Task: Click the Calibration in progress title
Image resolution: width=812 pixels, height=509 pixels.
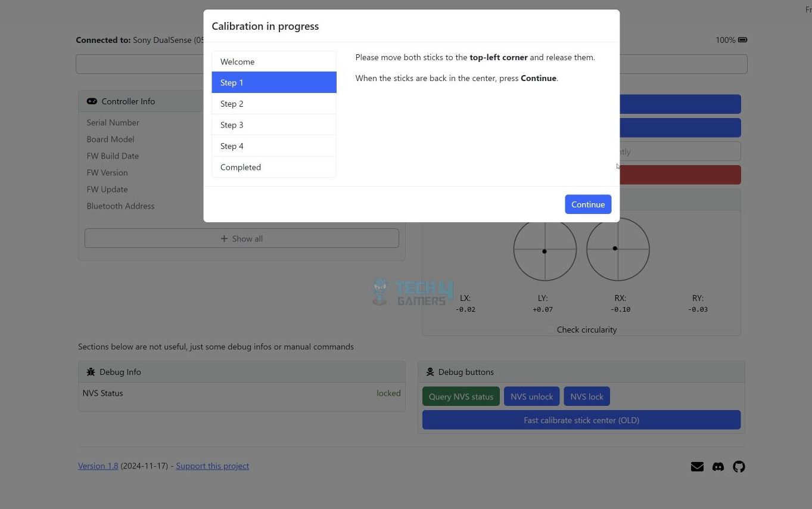Action: (265, 26)
